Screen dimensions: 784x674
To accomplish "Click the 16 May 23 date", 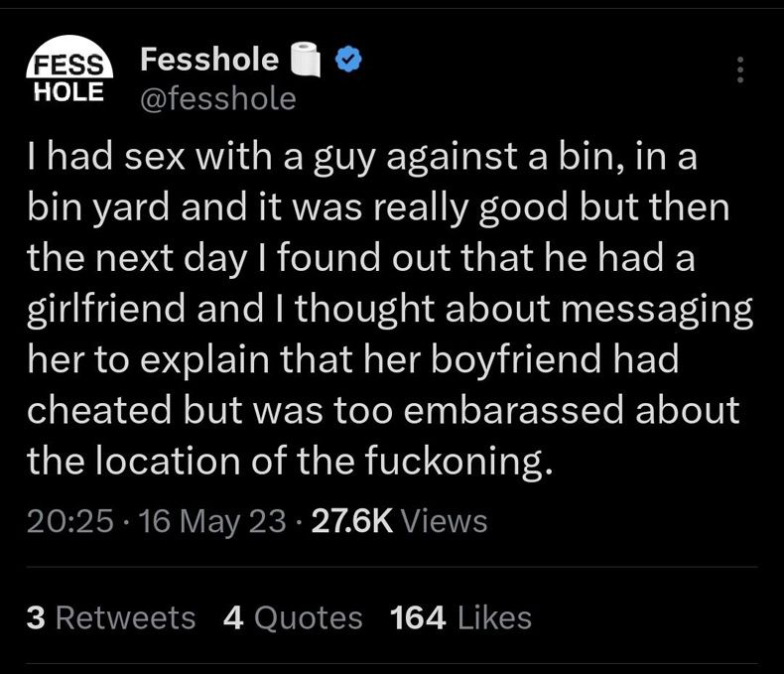I will tap(212, 521).
